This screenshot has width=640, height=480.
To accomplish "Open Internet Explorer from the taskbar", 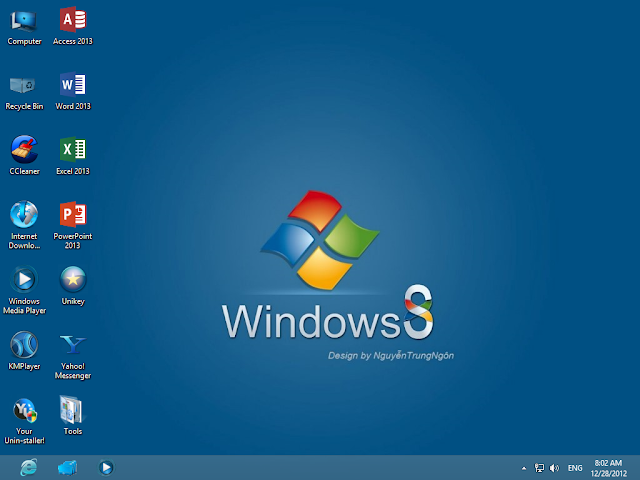I will [x=29, y=467].
